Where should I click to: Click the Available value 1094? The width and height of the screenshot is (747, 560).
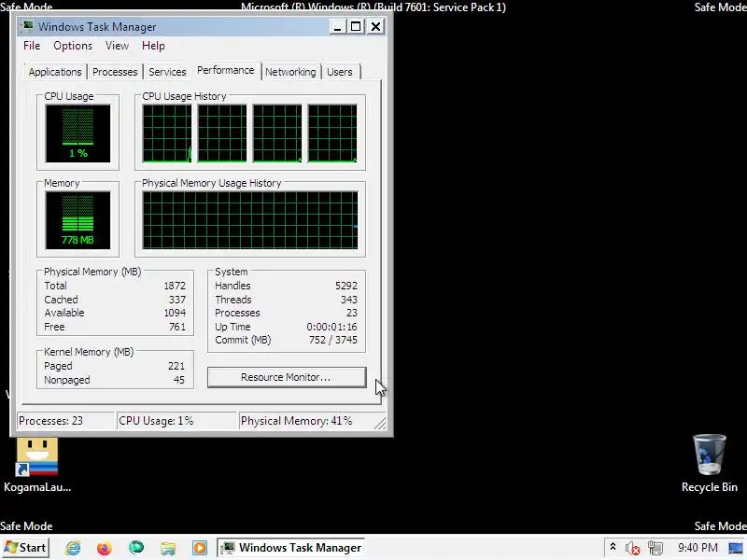pyautogui.click(x=175, y=313)
